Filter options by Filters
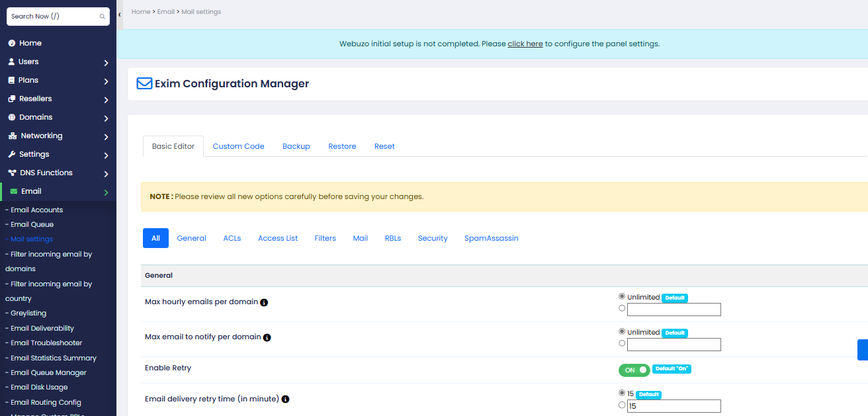This screenshot has height=416, width=868. pyautogui.click(x=325, y=238)
